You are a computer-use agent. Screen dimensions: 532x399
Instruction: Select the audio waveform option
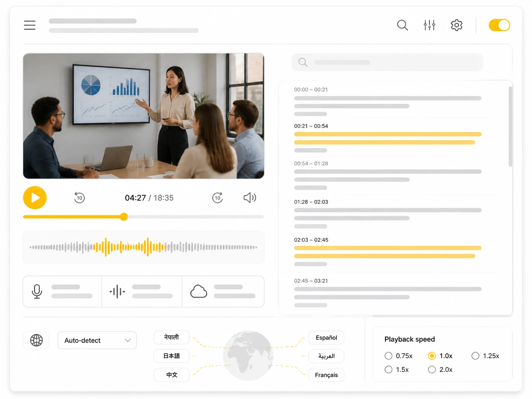click(142, 292)
